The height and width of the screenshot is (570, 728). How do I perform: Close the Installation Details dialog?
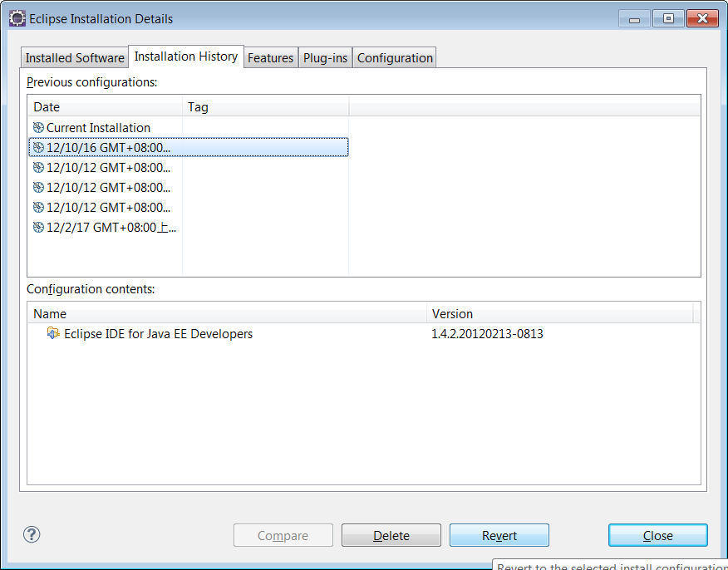[x=658, y=536]
